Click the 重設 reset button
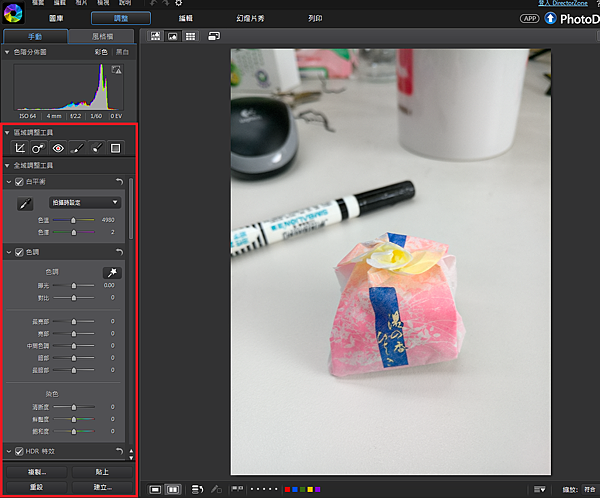This screenshot has width=600, height=498. tap(37, 487)
